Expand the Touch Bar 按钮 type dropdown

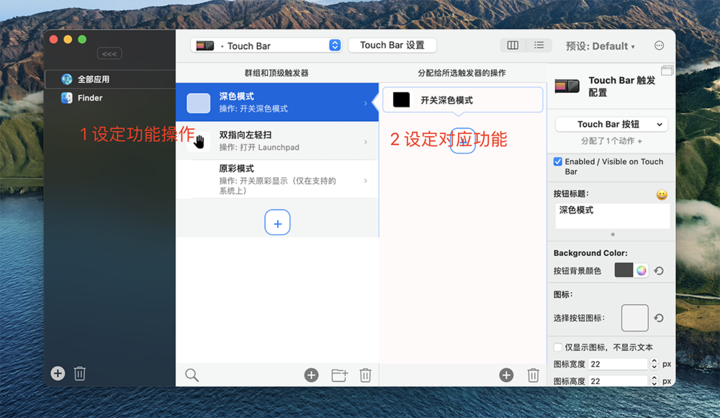(x=611, y=124)
